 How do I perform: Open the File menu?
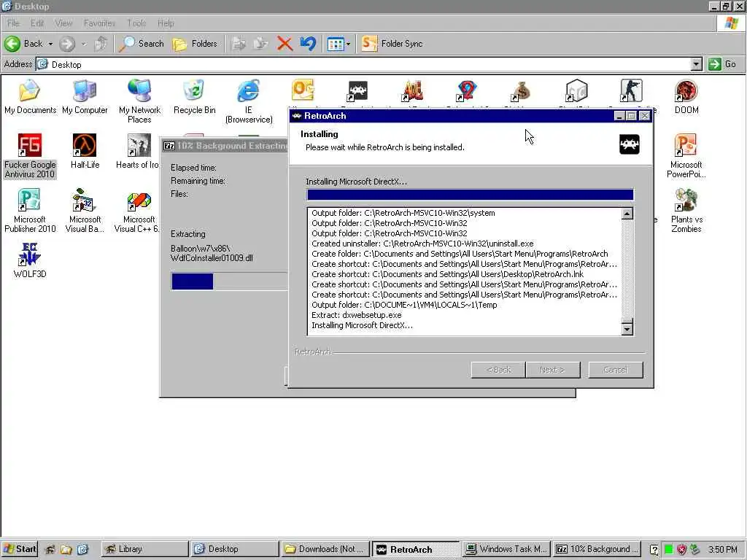(x=13, y=23)
